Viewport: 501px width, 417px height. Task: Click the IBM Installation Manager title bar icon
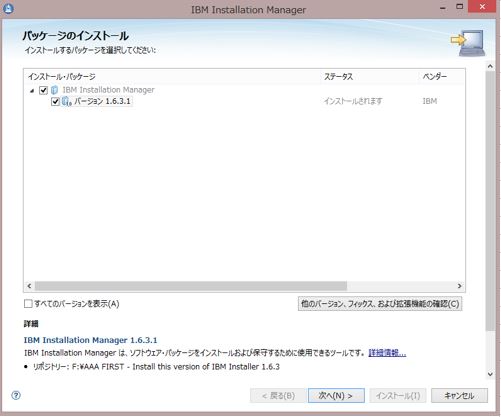pyautogui.click(x=8, y=8)
